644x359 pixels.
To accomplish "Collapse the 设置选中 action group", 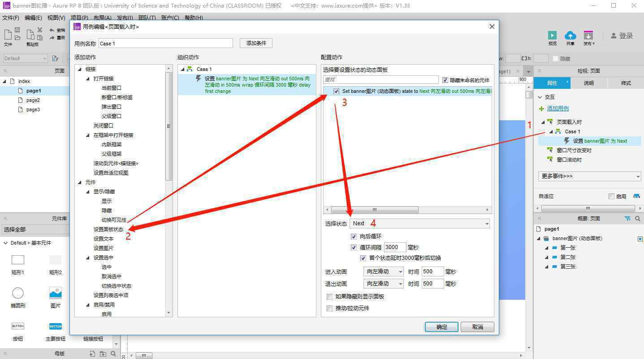I will pos(88,258).
